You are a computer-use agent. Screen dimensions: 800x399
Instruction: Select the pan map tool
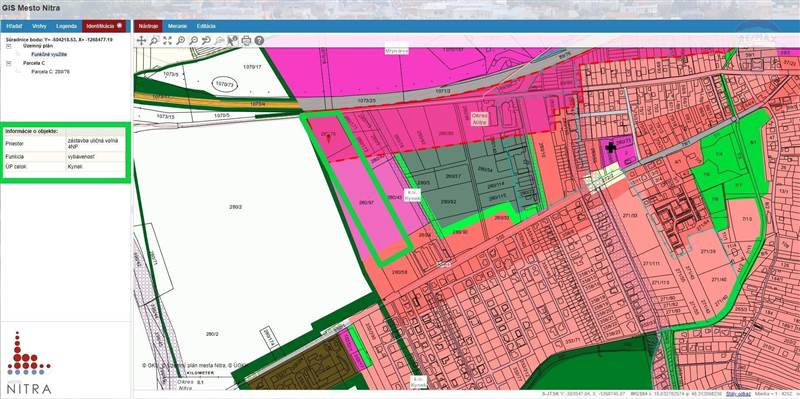[141, 40]
